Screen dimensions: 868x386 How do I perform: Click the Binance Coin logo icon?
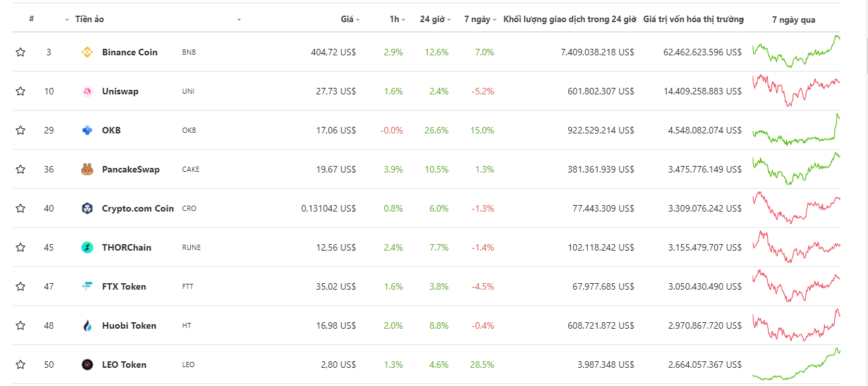coord(87,52)
